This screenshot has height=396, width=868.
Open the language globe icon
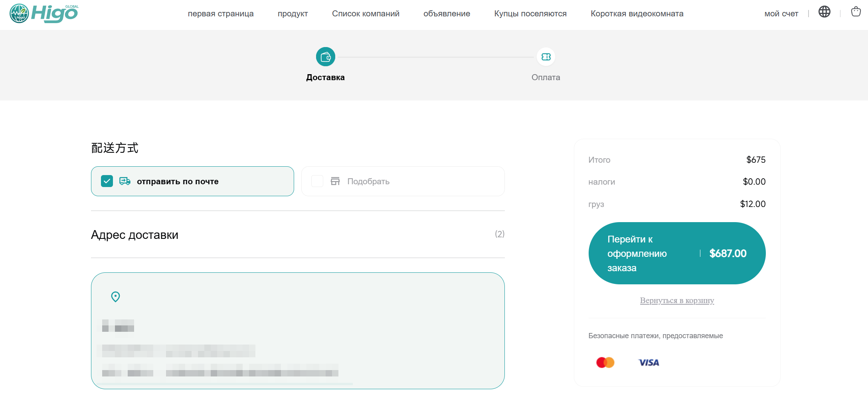(x=824, y=12)
